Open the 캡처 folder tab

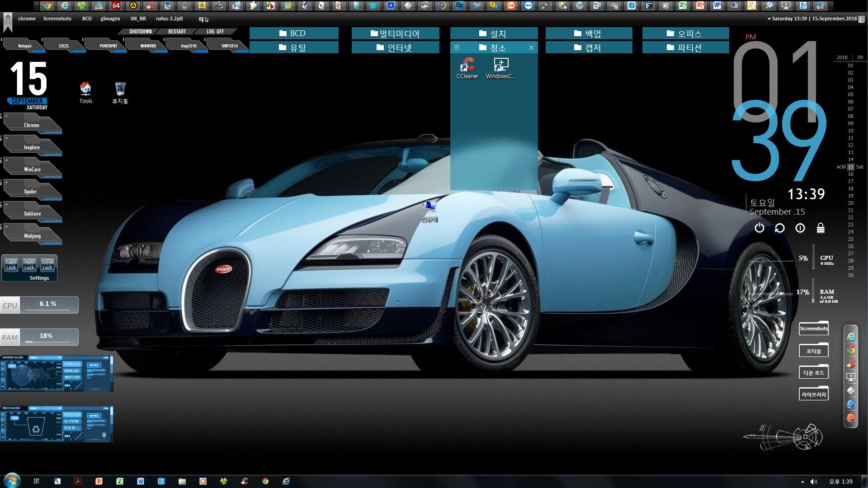click(x=589, y=47)
